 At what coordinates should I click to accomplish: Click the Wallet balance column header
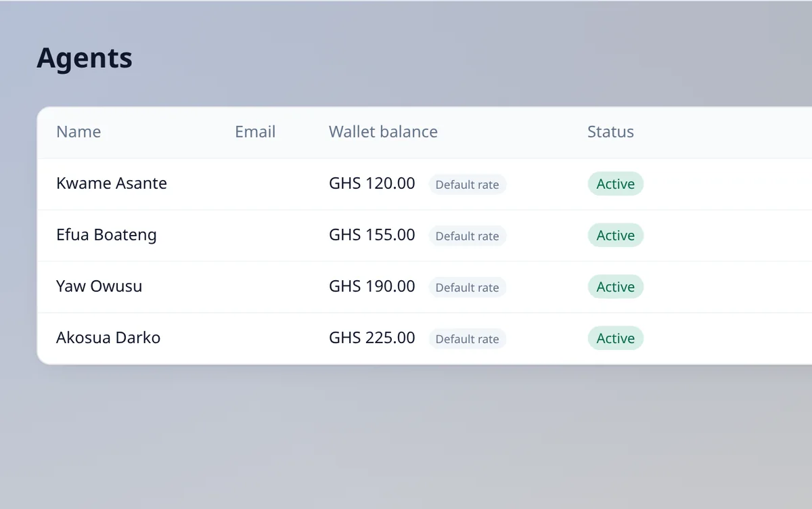click(383, 132)
